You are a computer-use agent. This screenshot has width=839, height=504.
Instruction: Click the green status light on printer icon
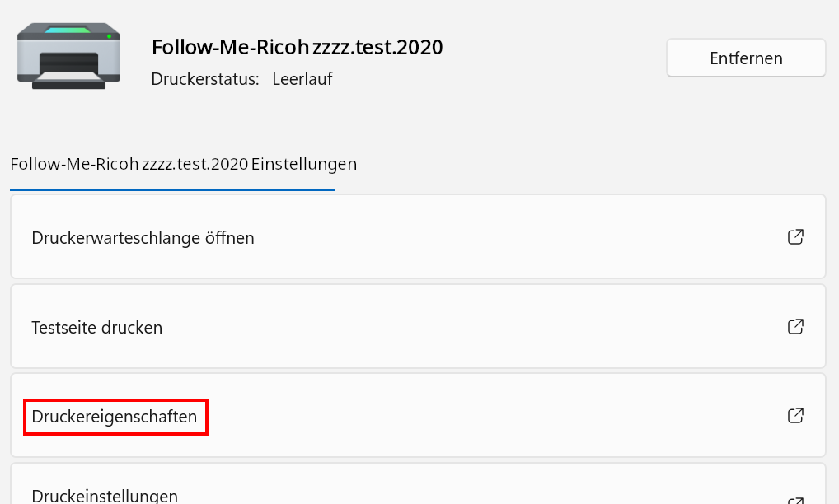108,36
